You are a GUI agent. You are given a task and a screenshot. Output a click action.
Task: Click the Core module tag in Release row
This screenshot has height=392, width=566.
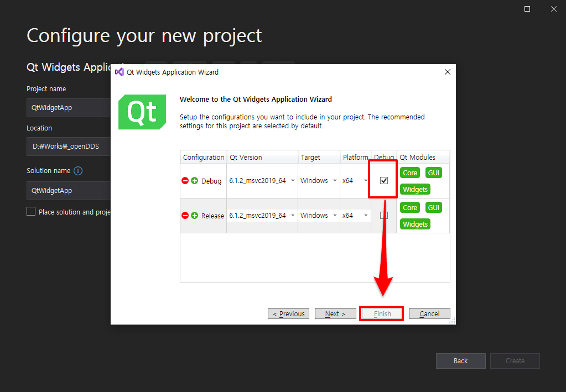(x=410, y=208)
